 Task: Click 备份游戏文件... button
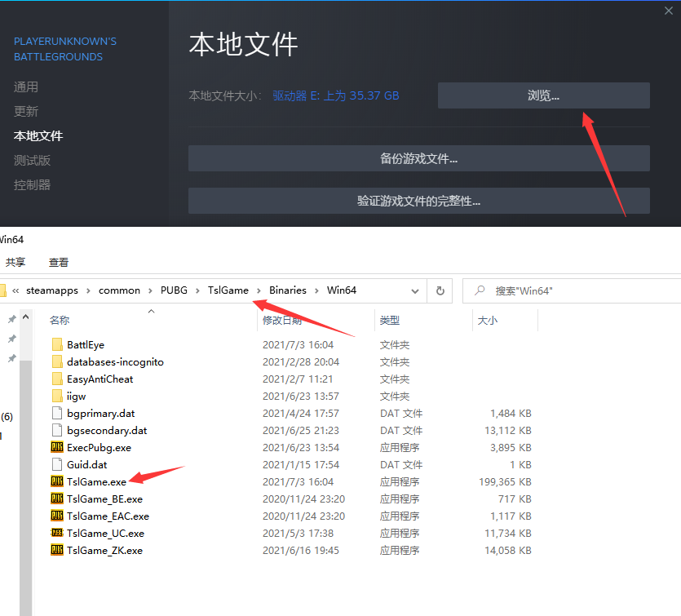(419, 158)
